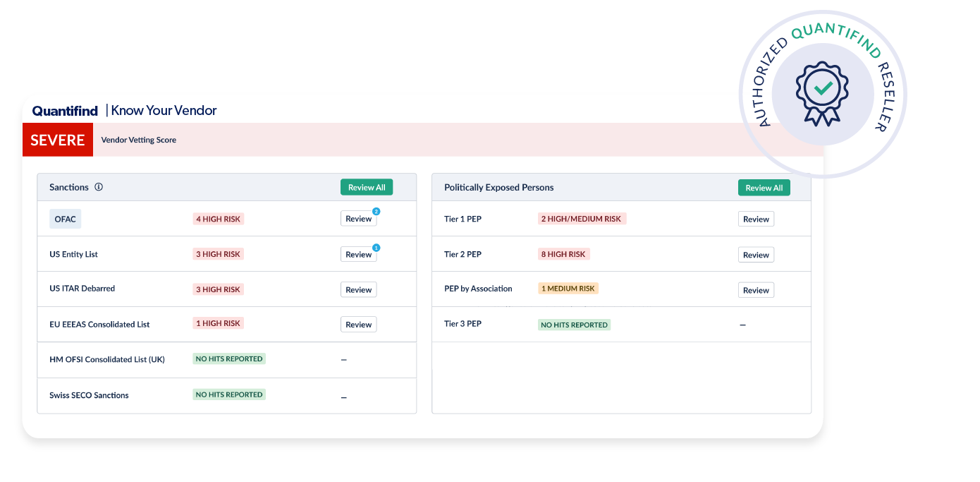980x482 pixels.
Task: Review the US ITAR Debarred hits
Action: [x=358, y=289]
